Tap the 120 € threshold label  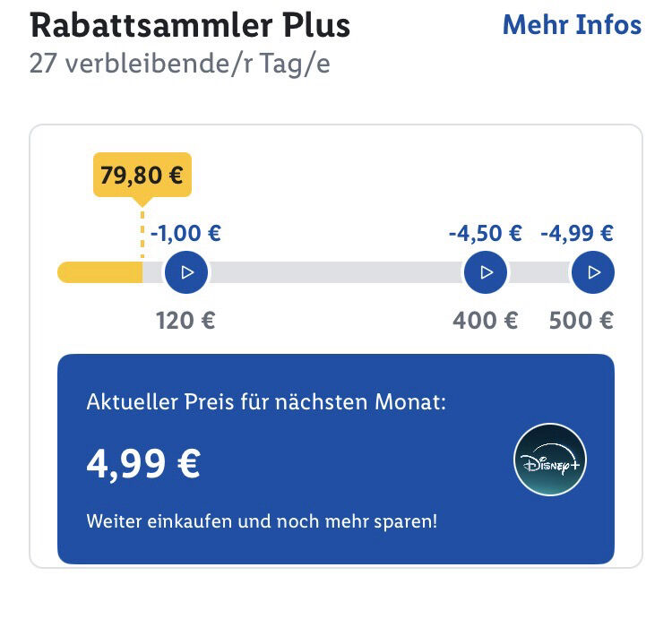click(185, 320)
